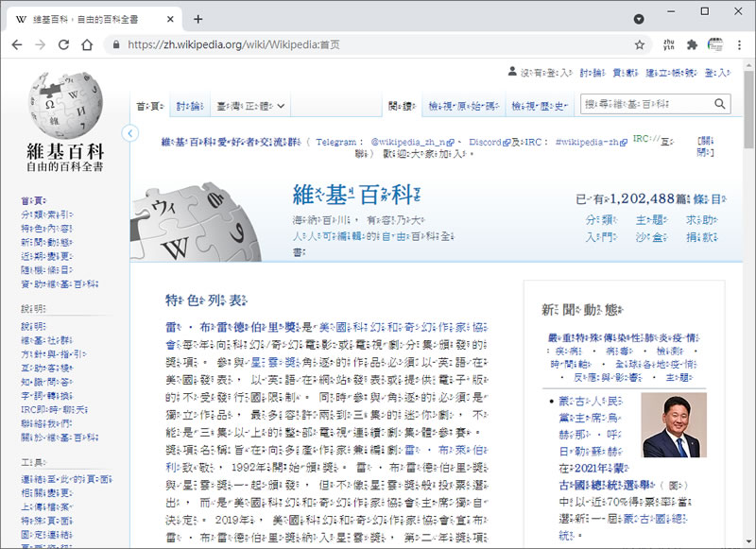Click scrollbar down arrow
Screen dimensions: 756x549
click(x=748, y=541)
